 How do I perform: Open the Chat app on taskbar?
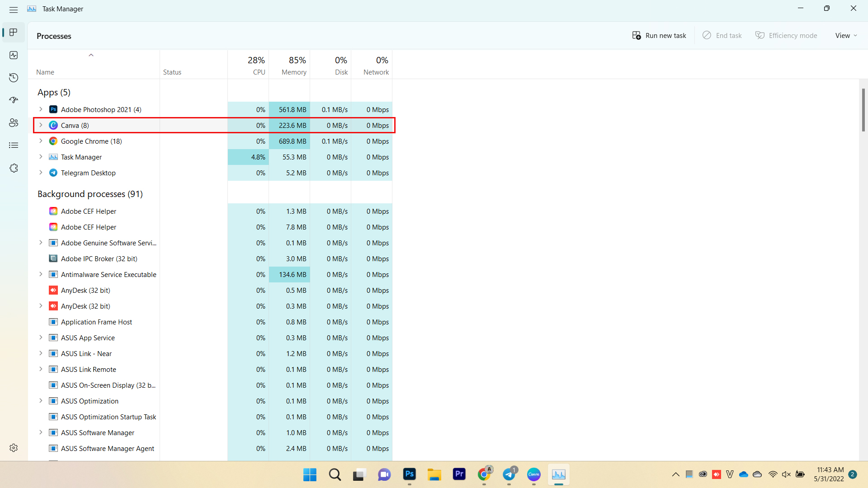[x=384, y=474]
